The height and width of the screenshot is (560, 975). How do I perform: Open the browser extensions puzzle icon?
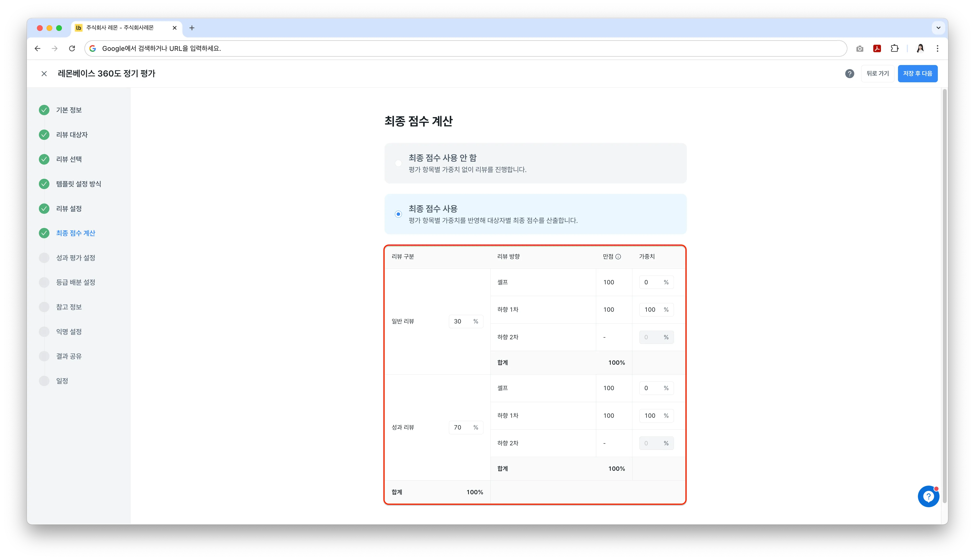pyautogui.click(x=894, y=48)
